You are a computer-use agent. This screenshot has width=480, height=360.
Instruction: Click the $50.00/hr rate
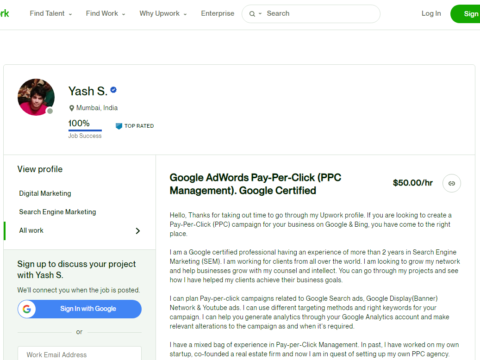coord(412,183)
